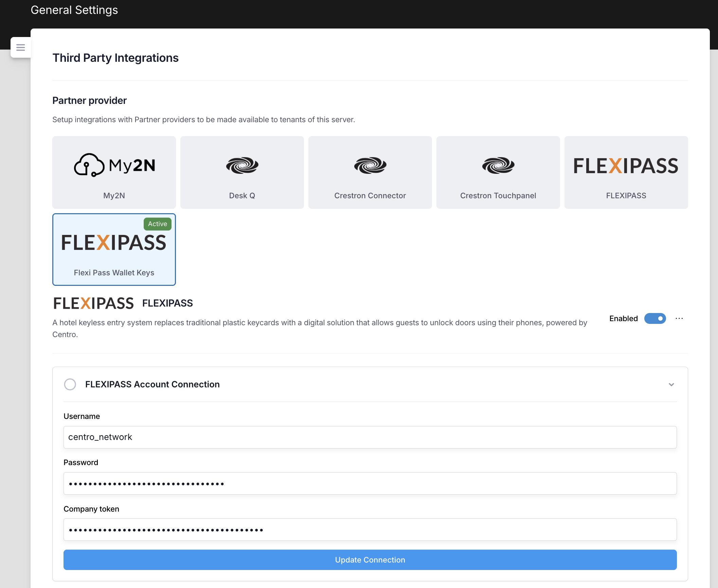Click the Update Connection button
718x588 pixels.
pos(370,560)
